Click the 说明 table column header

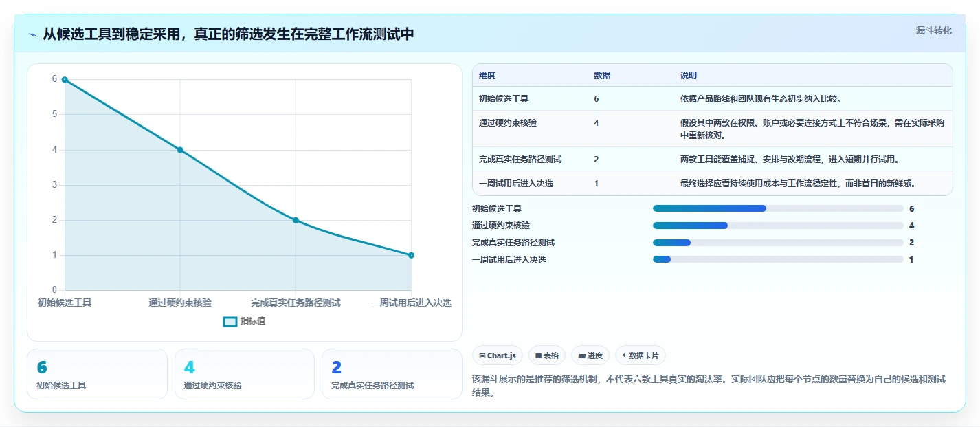tap(689, 76)
